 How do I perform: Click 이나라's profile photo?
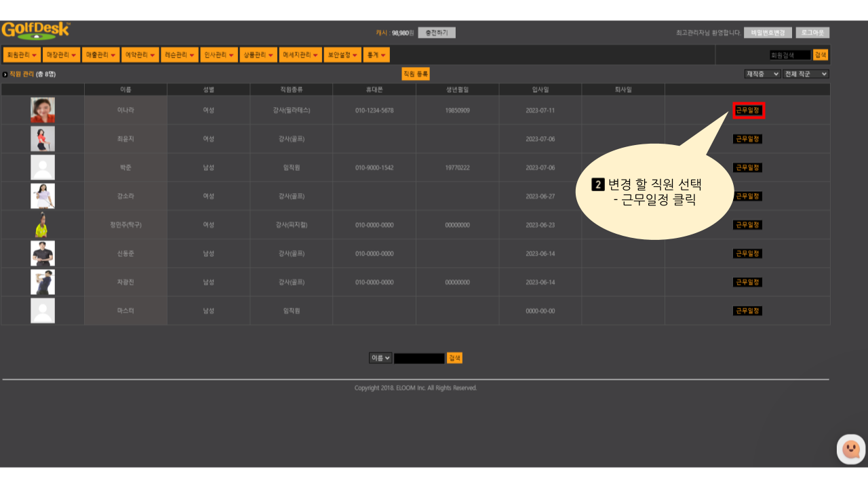(43, 110)
